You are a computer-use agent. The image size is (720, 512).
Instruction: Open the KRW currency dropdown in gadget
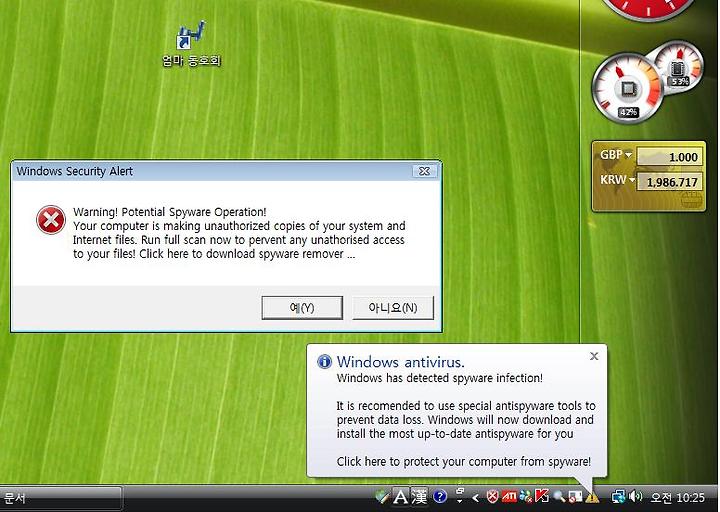[632, 180]
